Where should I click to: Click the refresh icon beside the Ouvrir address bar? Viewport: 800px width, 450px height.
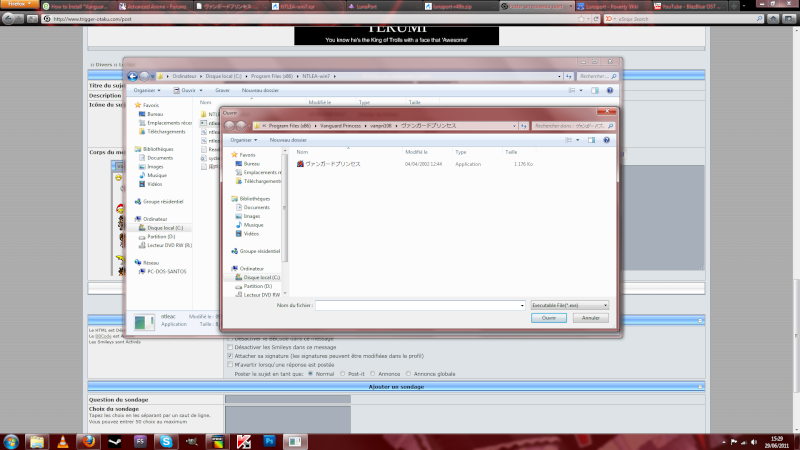click(523, 126)
